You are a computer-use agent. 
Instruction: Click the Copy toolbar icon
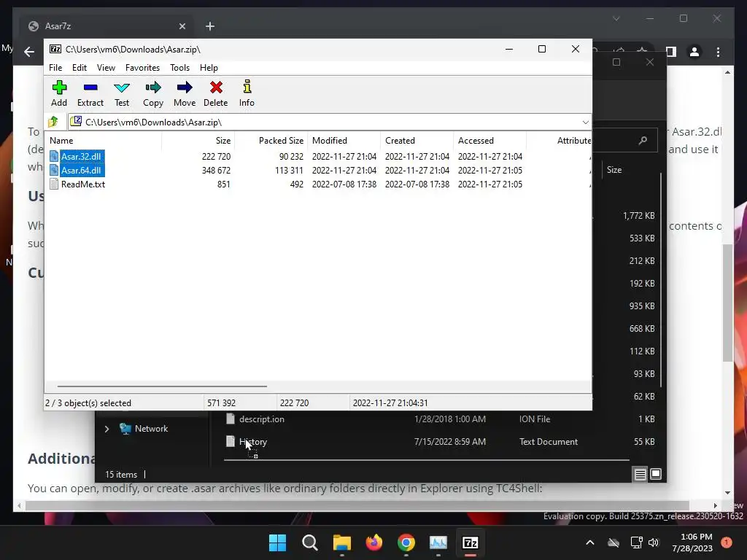[153, 93]
